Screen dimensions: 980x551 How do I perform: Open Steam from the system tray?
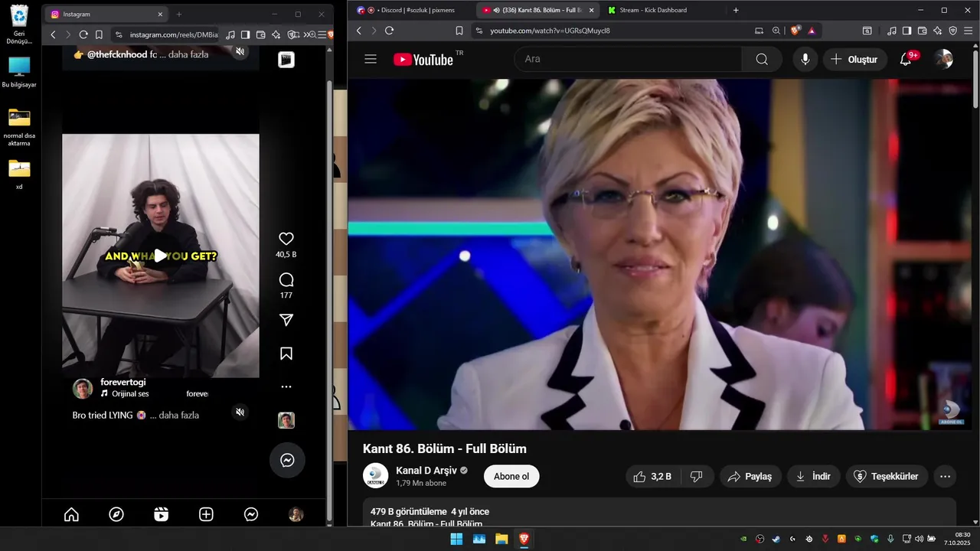(x=776, y=539)
